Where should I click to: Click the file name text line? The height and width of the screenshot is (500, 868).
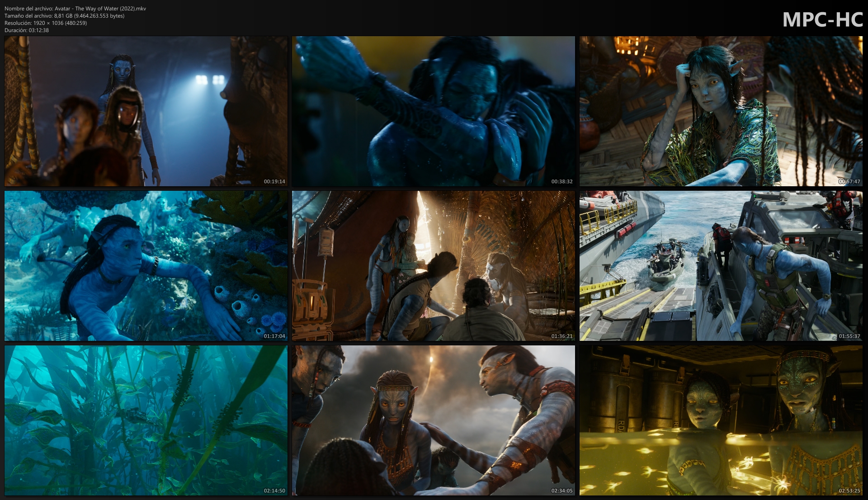[x=75, y=9]
